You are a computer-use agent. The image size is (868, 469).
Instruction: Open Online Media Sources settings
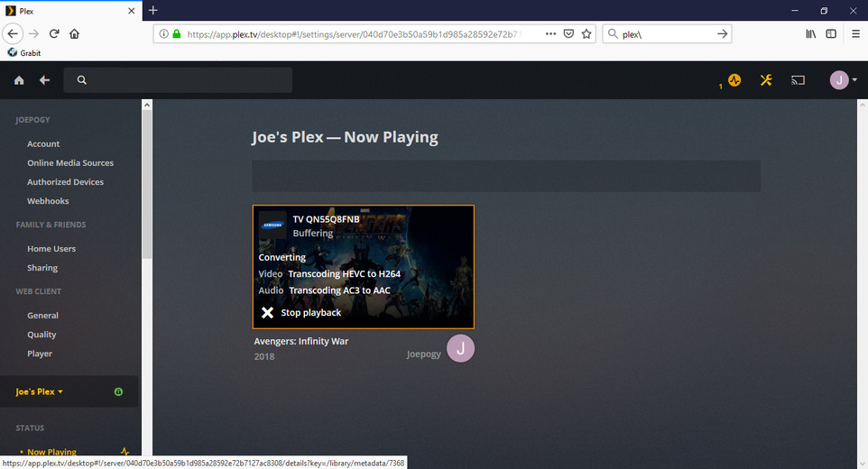pos(70,162)
